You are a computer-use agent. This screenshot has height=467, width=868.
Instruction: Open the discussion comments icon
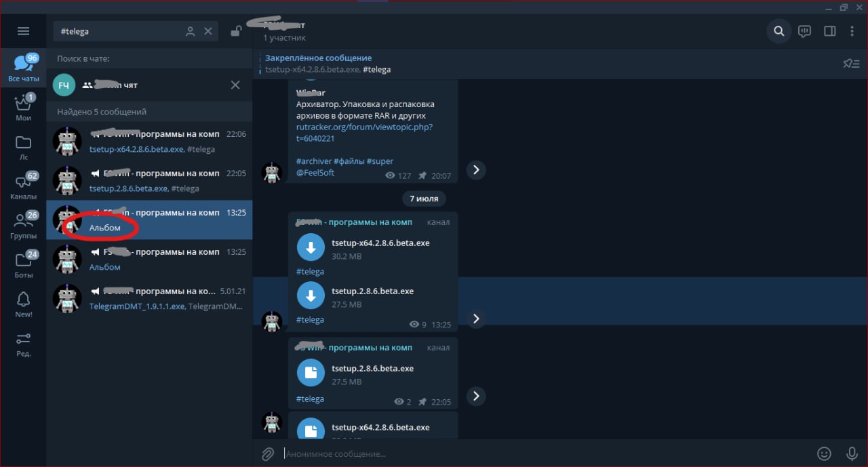click(805, 31)
